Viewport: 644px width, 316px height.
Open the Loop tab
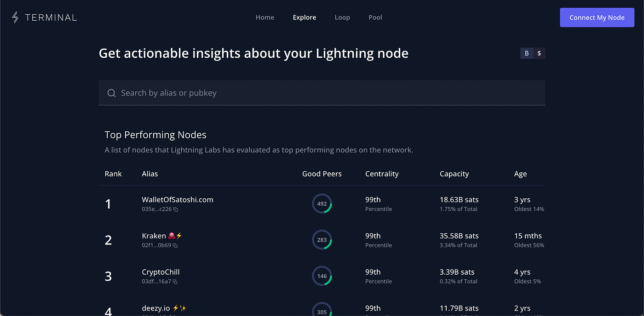point(342,17)
